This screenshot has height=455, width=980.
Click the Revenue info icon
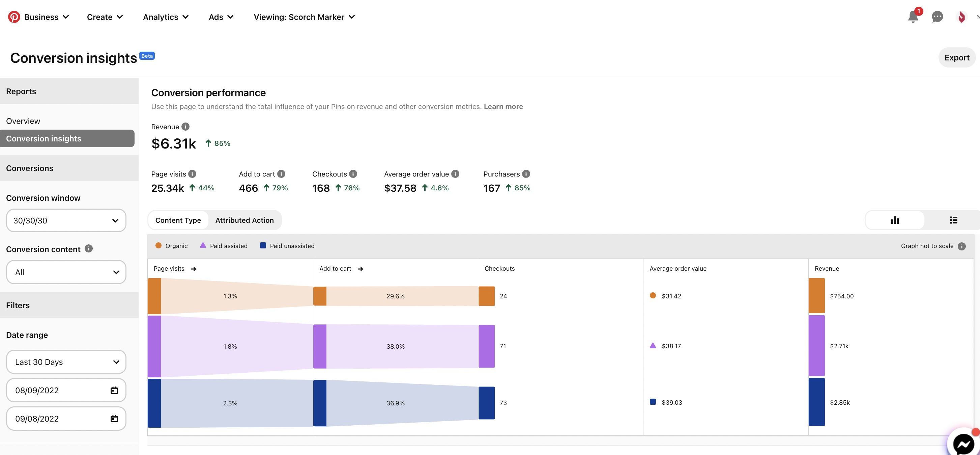click(x=185, y=127)
